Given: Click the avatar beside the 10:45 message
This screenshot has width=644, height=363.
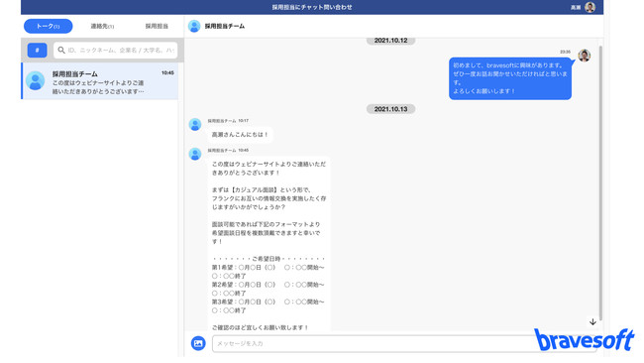Looking at the screenshot, I should pyautogui.click(x=194, y=154).
